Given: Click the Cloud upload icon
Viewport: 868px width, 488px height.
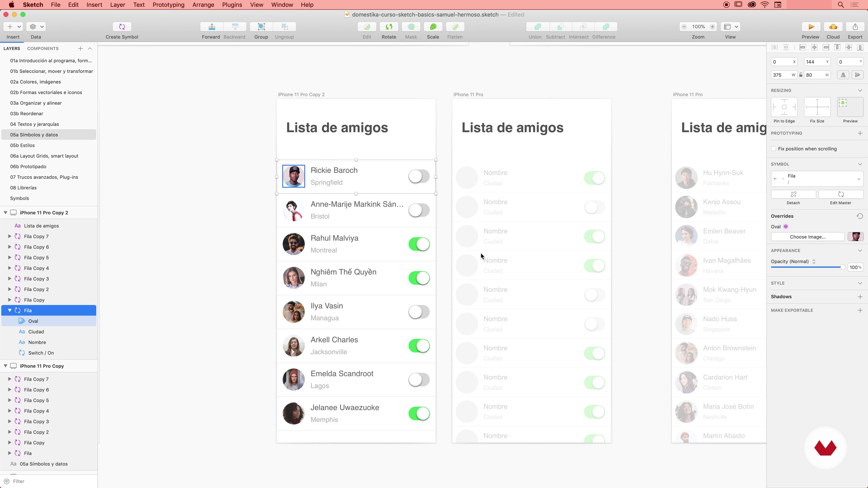Looking at the screenshot, I should 833,27.
